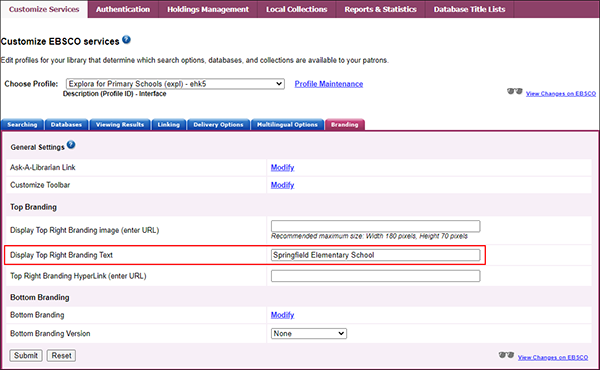The image size is (600, 370).
Task: Select the Searching sub-tab
Action: (22, 124)
